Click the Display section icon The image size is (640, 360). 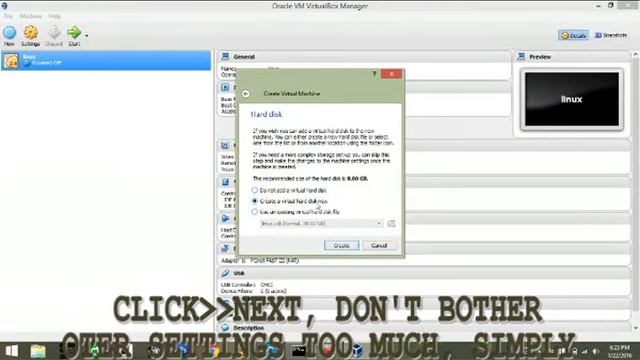[225, 145]
